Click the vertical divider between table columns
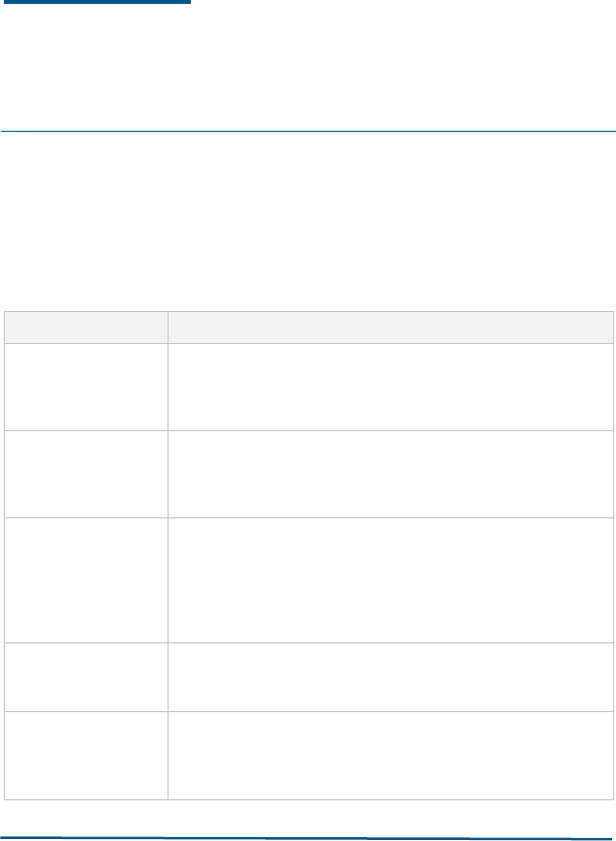The width and height of the screenshot is (616, 841). 168,556
